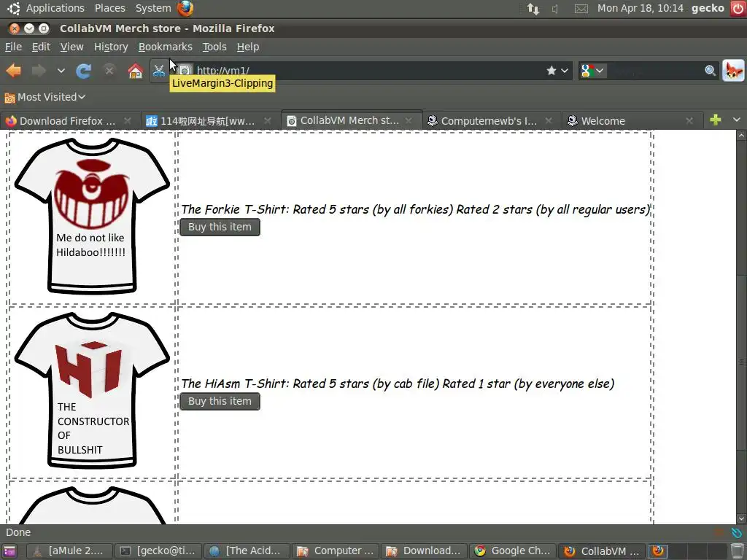Click the scroll down arrow of the page

741,518
